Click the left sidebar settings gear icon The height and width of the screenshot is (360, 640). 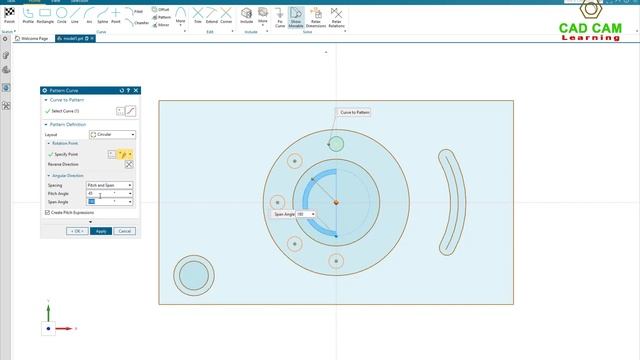pos(5,39)
